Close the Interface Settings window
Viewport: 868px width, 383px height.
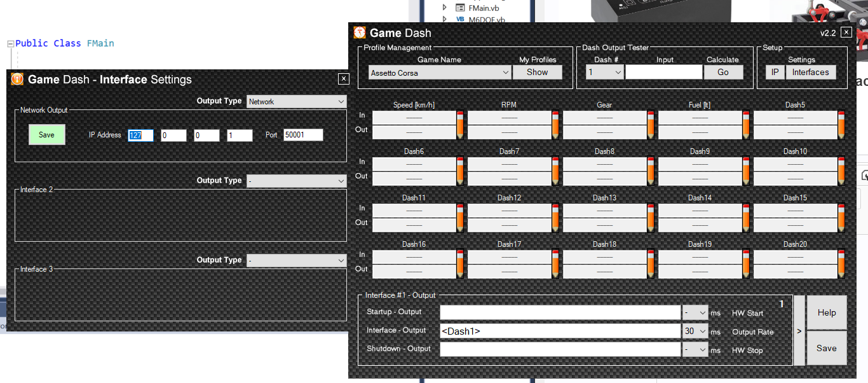[344, 79]
